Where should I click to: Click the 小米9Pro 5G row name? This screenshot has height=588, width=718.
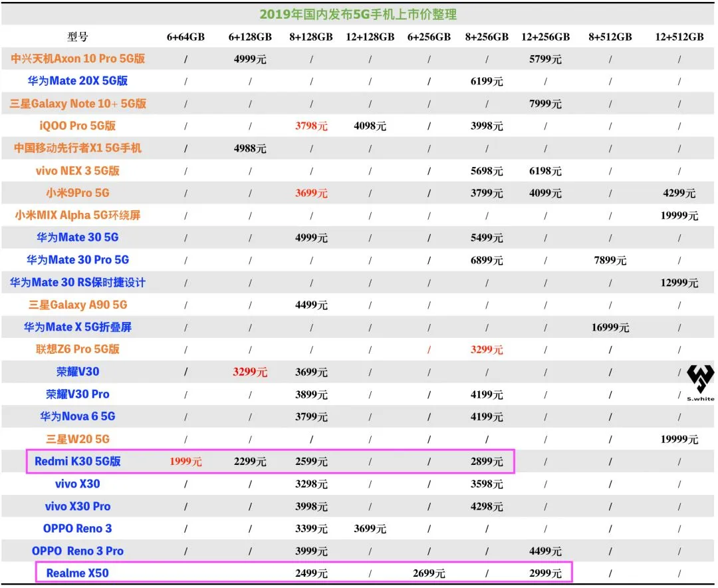coord(78,193)
